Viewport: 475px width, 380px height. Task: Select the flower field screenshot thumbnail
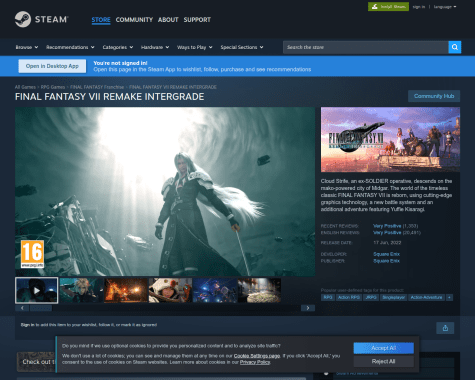pyautogui.click(x=259, y=290)
